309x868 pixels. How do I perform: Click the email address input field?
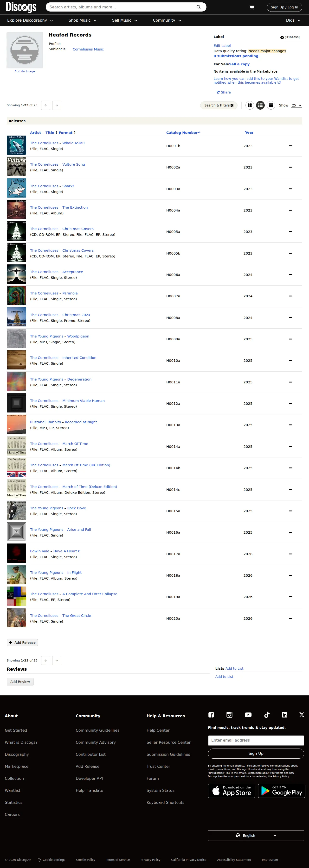click(x=256, y=740)
